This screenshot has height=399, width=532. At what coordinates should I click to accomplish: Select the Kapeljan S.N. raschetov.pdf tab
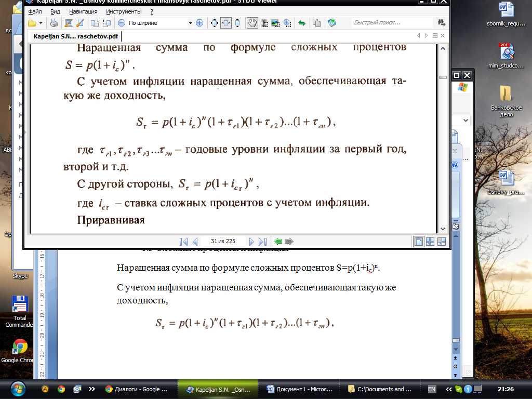click(76, 36)
